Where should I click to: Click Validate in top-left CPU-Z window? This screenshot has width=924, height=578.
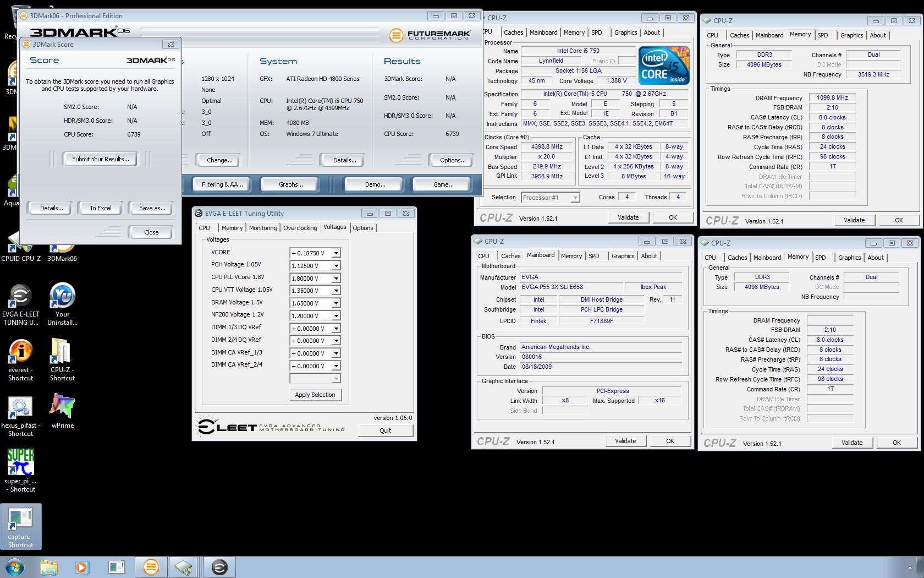coord(628,217)
